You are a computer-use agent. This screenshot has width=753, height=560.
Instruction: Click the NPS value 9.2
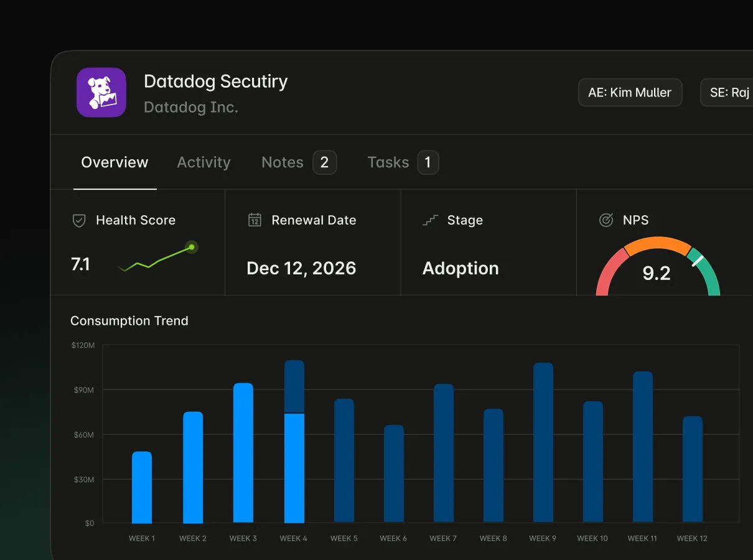coord(657,273)
